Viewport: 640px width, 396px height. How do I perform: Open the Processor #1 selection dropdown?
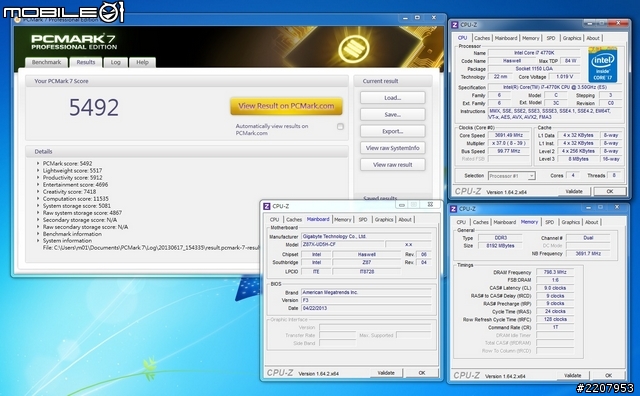(511, 176)
